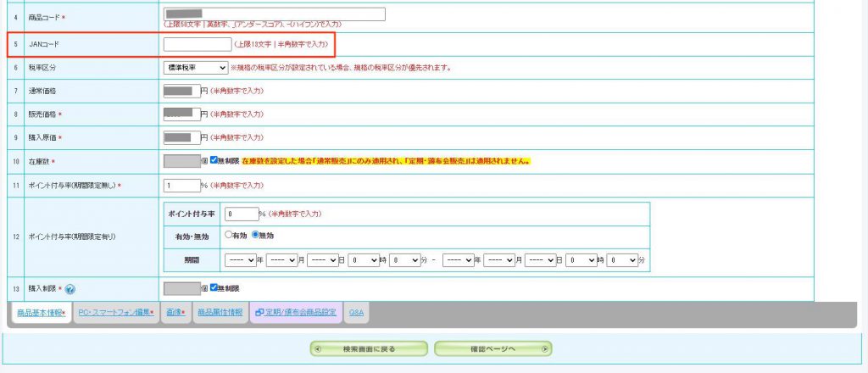Viewport: 868px width, 373px height.
Task: Select the 有効 radio button
Action: 228,235
